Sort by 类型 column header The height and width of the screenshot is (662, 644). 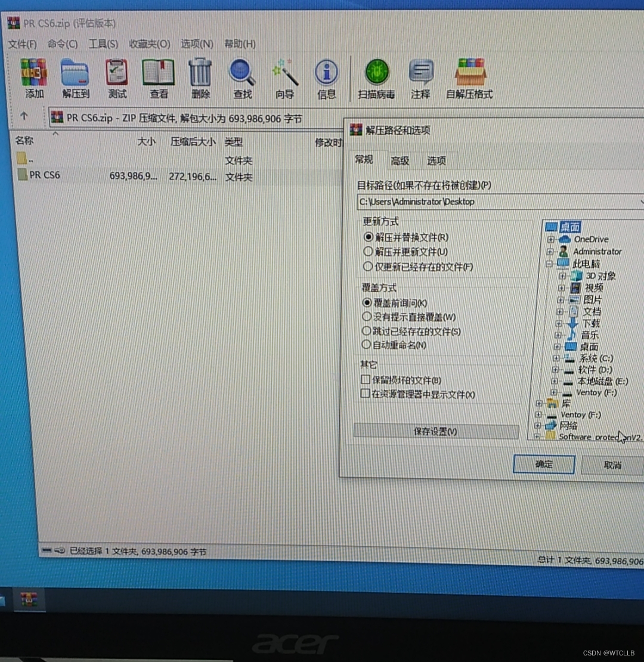pos(233,142)
